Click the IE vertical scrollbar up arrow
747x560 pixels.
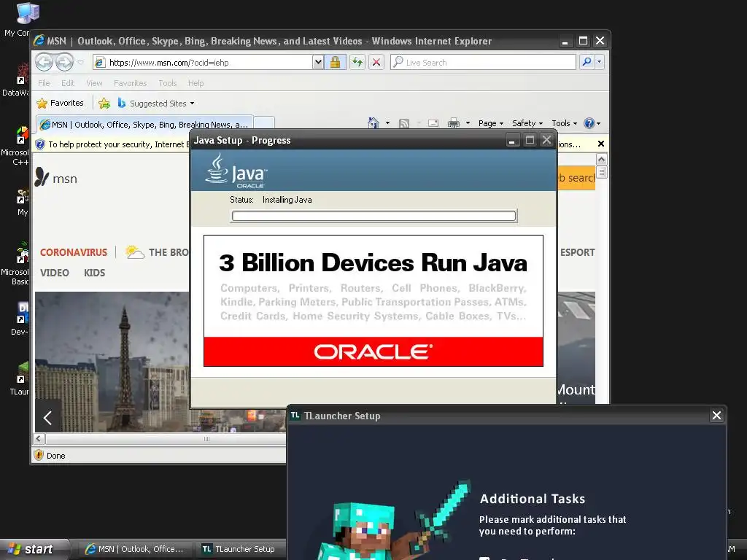(602, 159)
